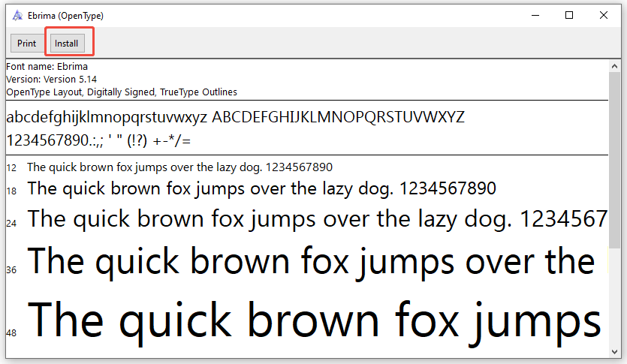The image size is (627, 364).
Task: Click the '1234567890.:,;' character sample line
Action: (x=98, y=140)
